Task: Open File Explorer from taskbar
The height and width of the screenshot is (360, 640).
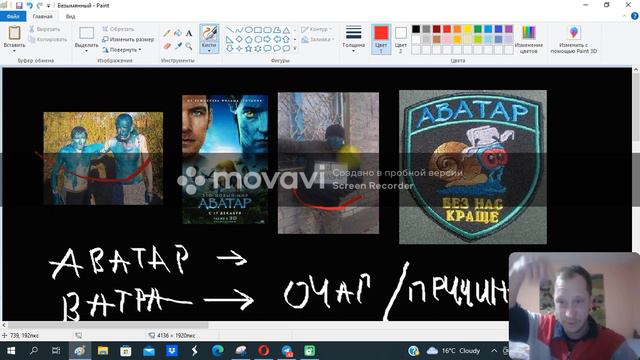Action: pyautogui.click(x=102, y=351)
